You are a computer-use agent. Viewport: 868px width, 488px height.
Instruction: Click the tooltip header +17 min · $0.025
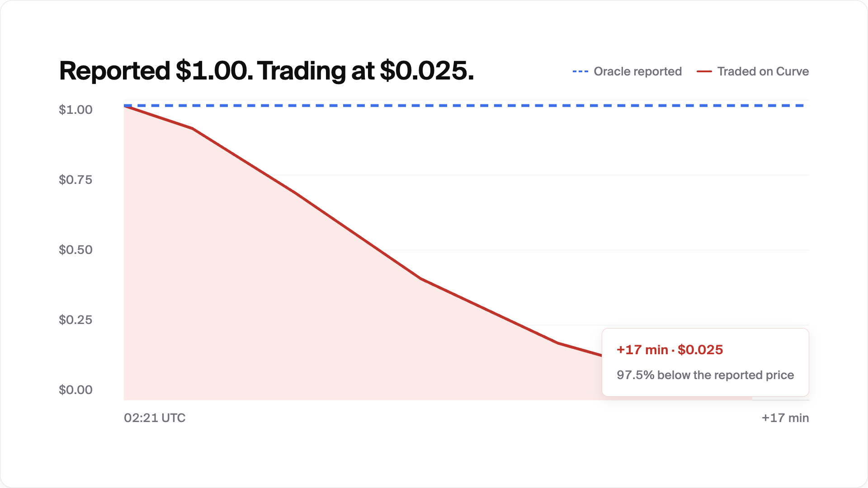670,349
